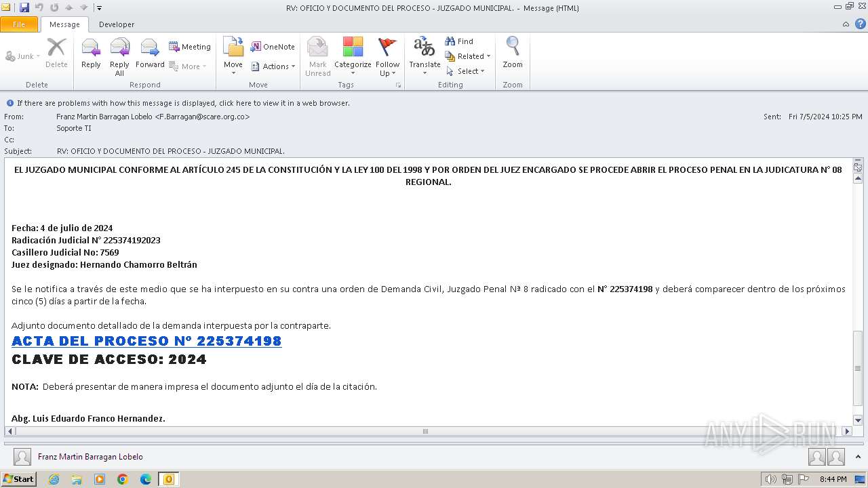
Task: Switch to the Message tab
Action: coord(64,24)
